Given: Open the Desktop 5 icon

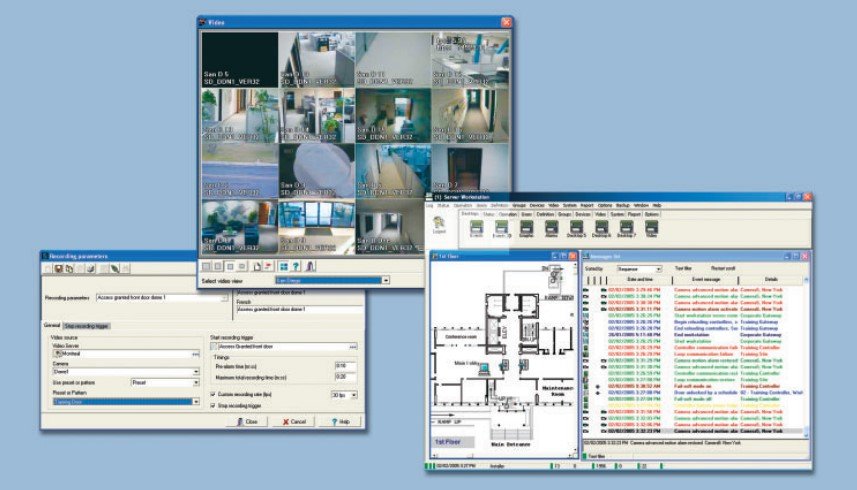Looking at the screenshot, I should (x=577, y=228).
